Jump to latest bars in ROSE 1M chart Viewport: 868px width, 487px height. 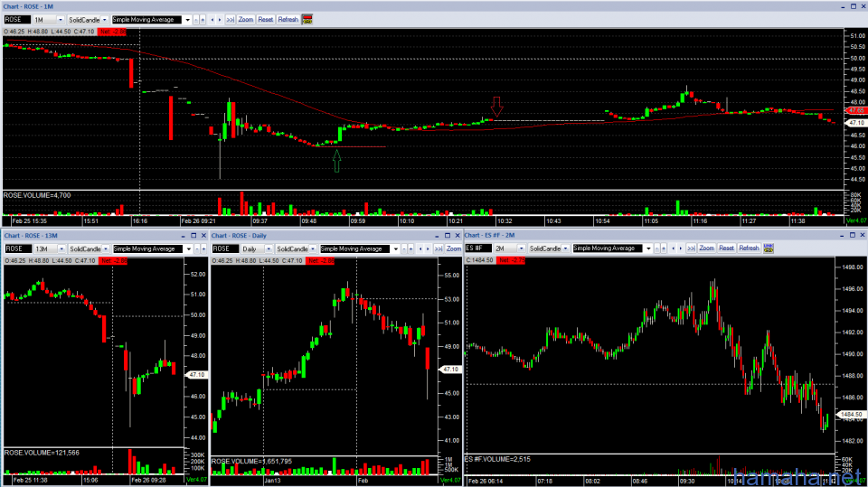point(230,19)
